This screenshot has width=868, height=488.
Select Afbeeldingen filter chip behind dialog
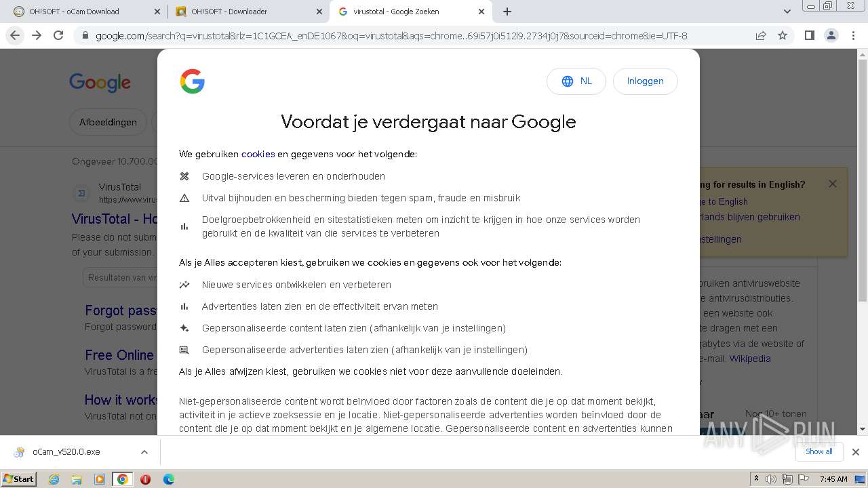coord(108,122)
